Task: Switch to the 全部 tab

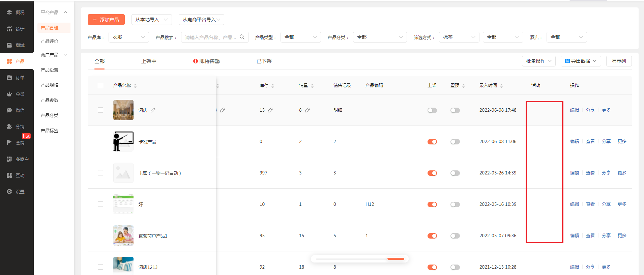Action: (99, 61)
